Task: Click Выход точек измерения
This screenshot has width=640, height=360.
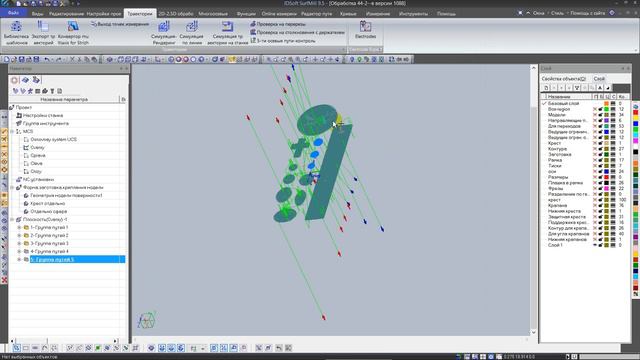Action: click(x=120, y=24)
